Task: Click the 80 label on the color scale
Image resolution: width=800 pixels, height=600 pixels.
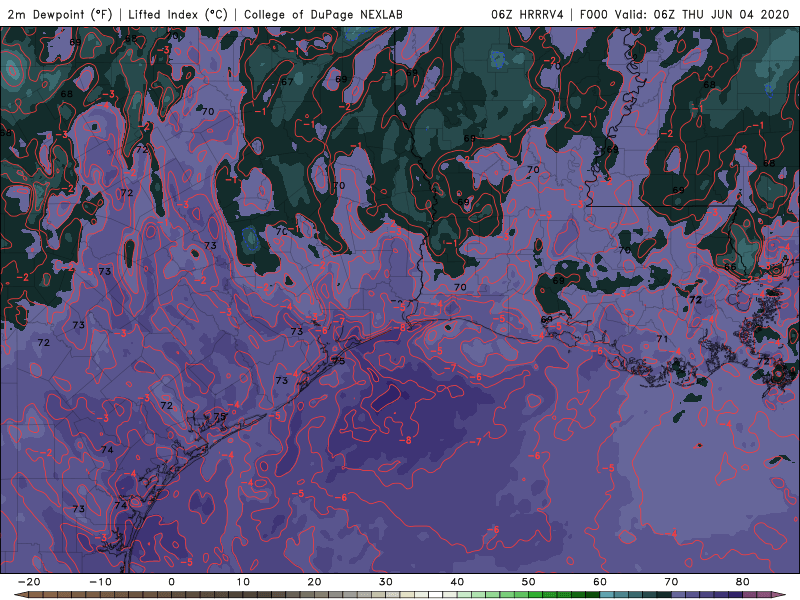Action: pos(743,582)
